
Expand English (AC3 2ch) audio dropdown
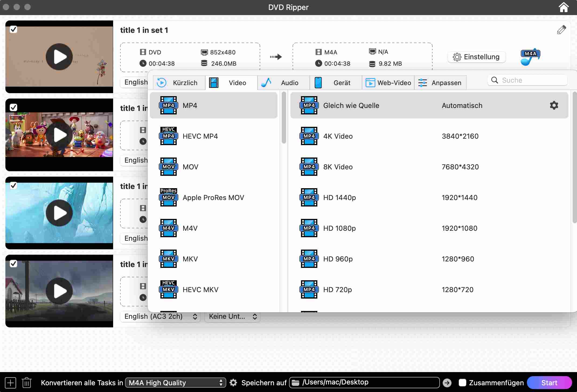click(161, 316)
